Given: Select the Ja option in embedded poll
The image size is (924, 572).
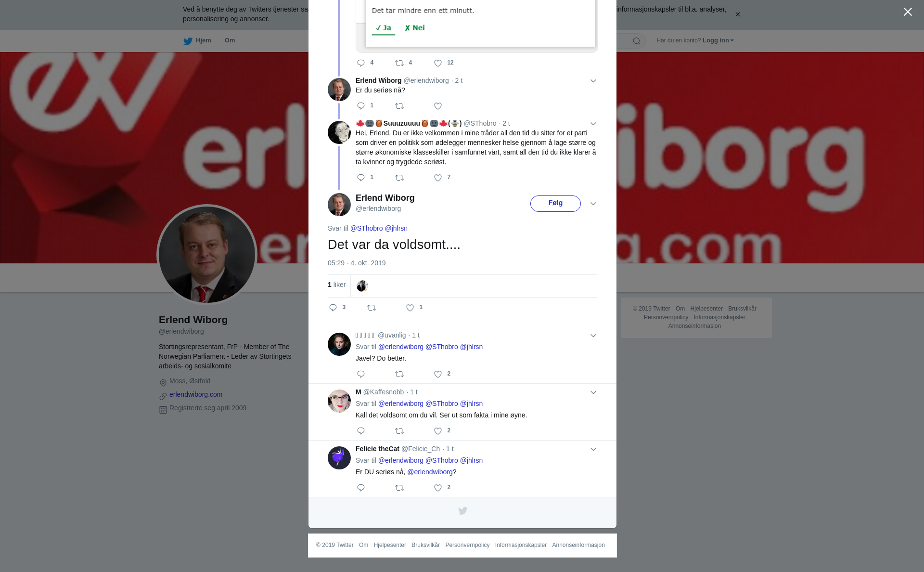Looking at the screenshot, I should pos(384,28).
